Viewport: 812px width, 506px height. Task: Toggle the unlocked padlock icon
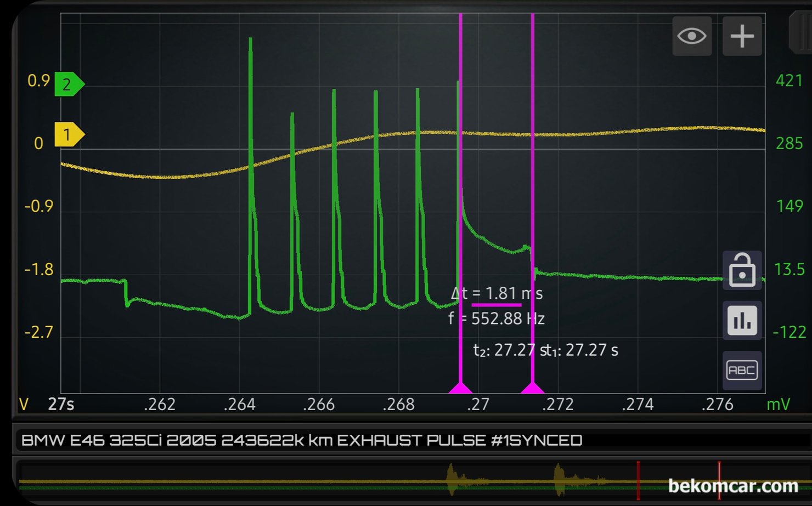[742, 270]
